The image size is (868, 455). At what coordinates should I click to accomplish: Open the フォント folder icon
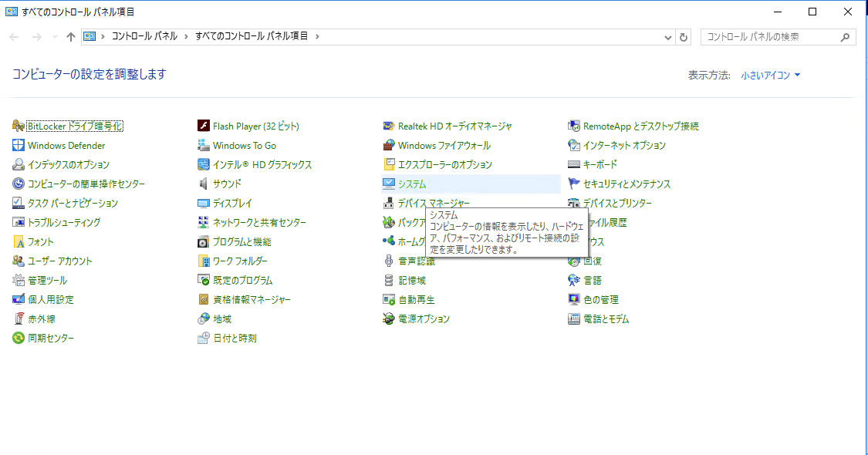(19, 242)
